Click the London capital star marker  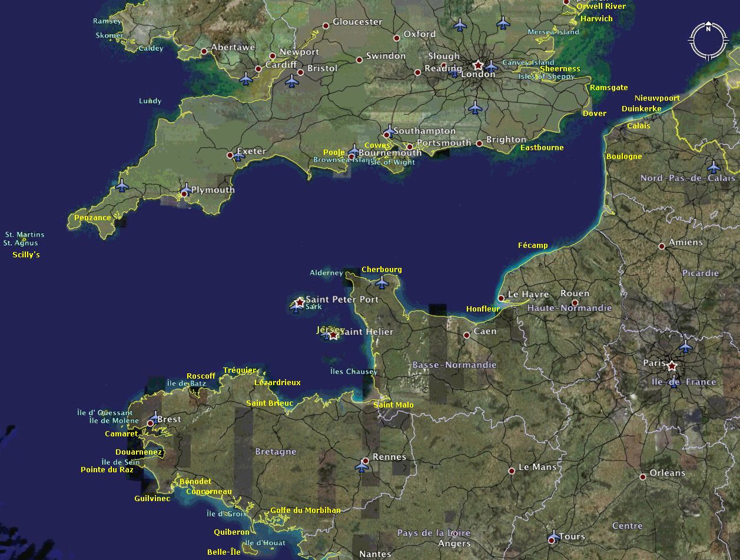[x=478, y=65]
